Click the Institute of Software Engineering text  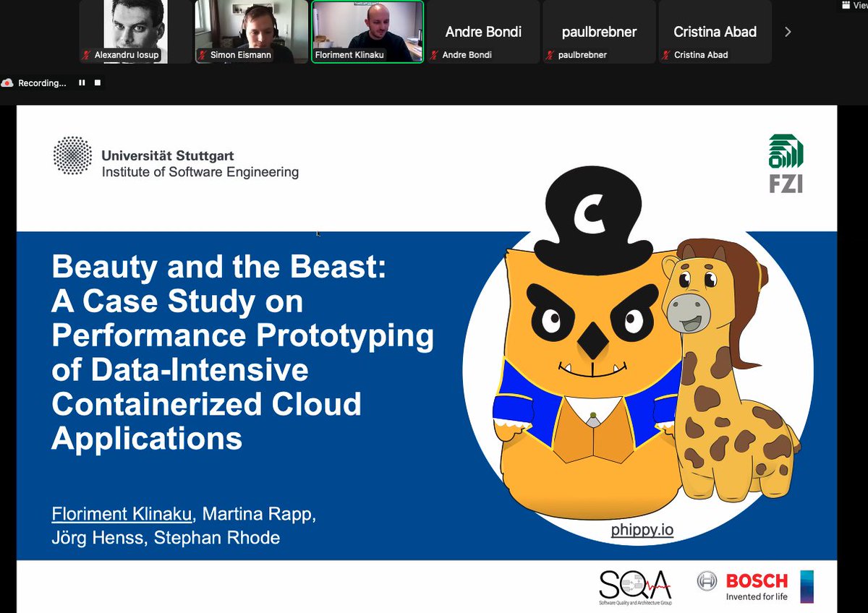(x=200, y=172)
